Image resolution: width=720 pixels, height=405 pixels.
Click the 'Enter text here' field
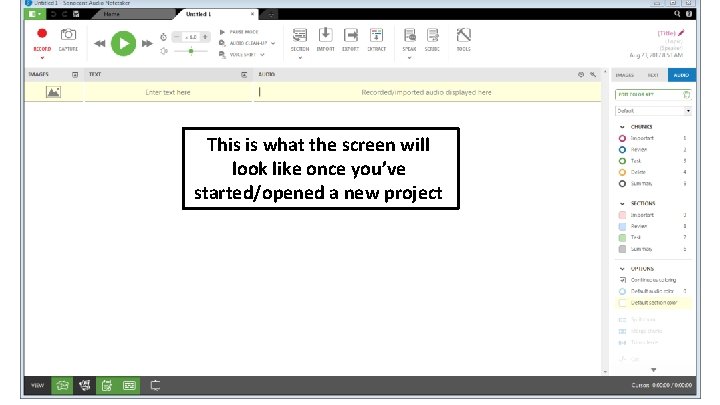[x=168, y=92]
